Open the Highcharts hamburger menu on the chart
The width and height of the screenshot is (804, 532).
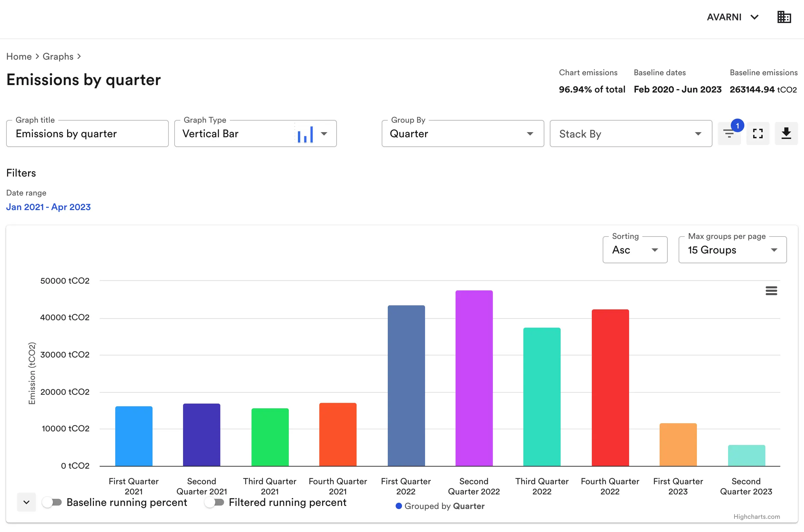click(x=771, y=291)
